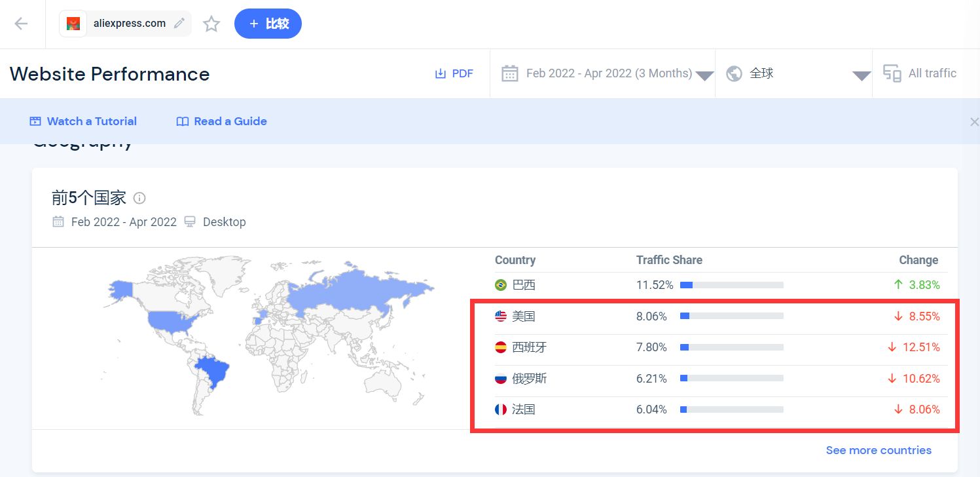The height and width of the screenshot is (477, 980).
Task: Star aliexpress.com as a favorite
Action: point(211,24)
